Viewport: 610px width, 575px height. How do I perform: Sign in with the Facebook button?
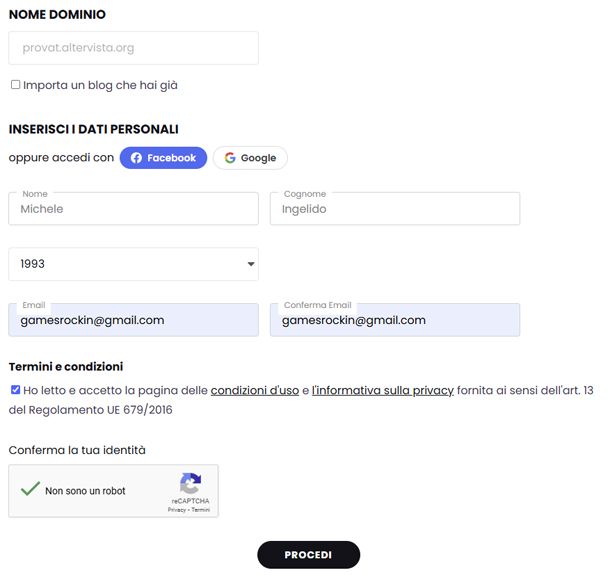163,158
